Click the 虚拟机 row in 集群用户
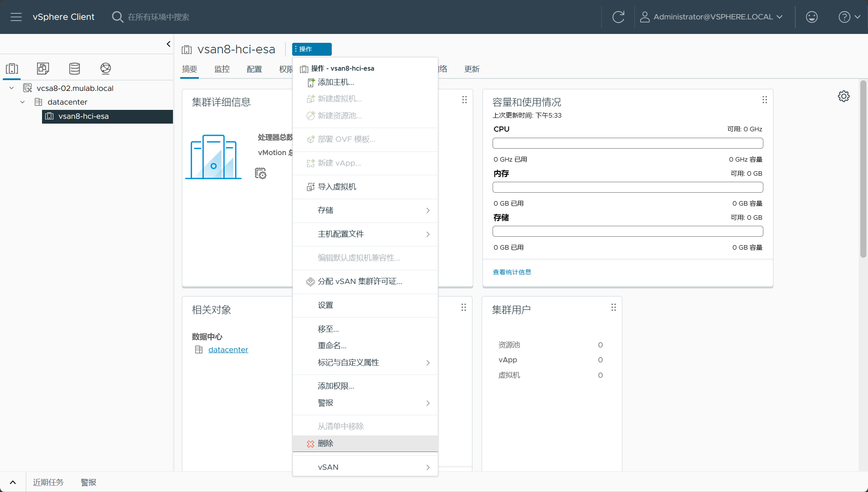 550,375
